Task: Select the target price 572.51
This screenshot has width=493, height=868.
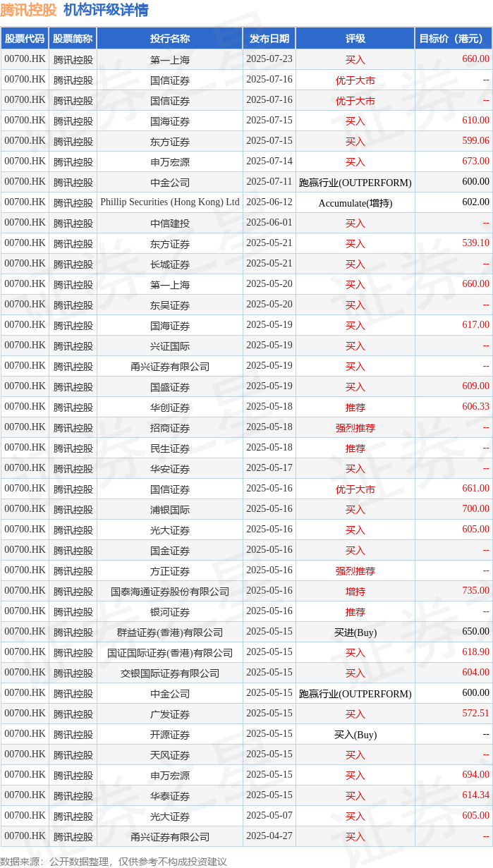Action: tap(475, 714)
